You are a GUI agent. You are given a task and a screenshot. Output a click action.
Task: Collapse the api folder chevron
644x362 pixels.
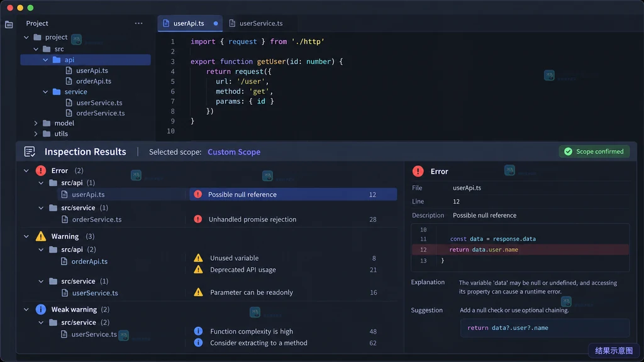(45, 60)
